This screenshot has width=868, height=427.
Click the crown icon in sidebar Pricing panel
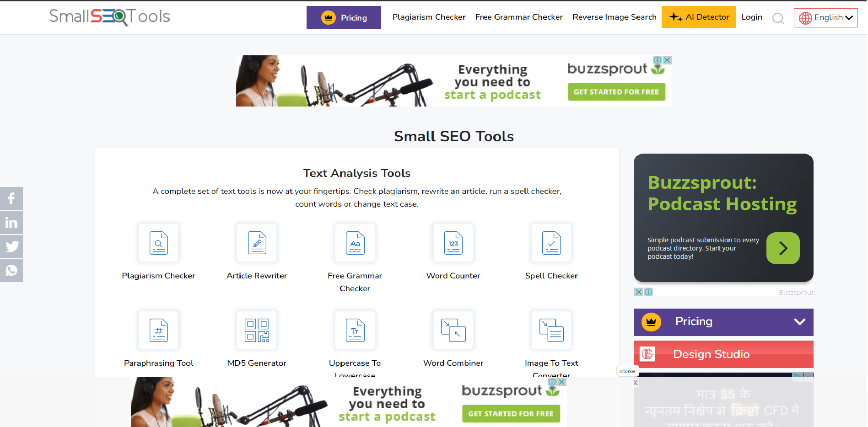pos(651,322)
